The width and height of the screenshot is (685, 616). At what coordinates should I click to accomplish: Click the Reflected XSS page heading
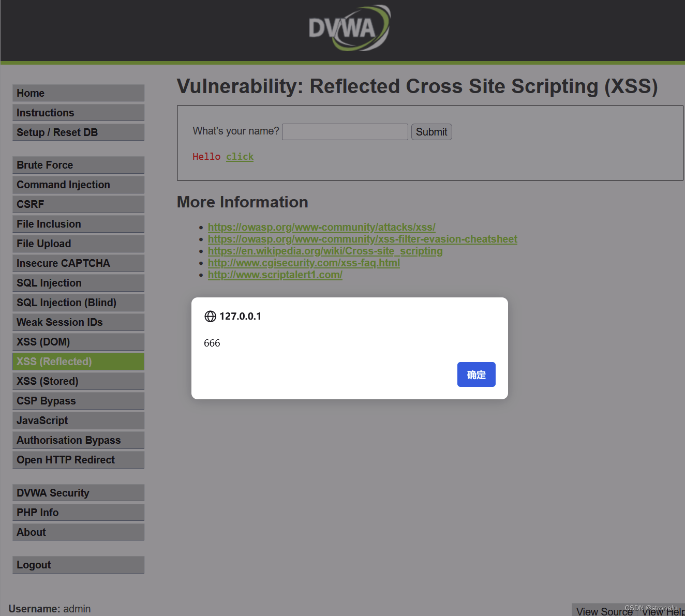click(417, 86)
